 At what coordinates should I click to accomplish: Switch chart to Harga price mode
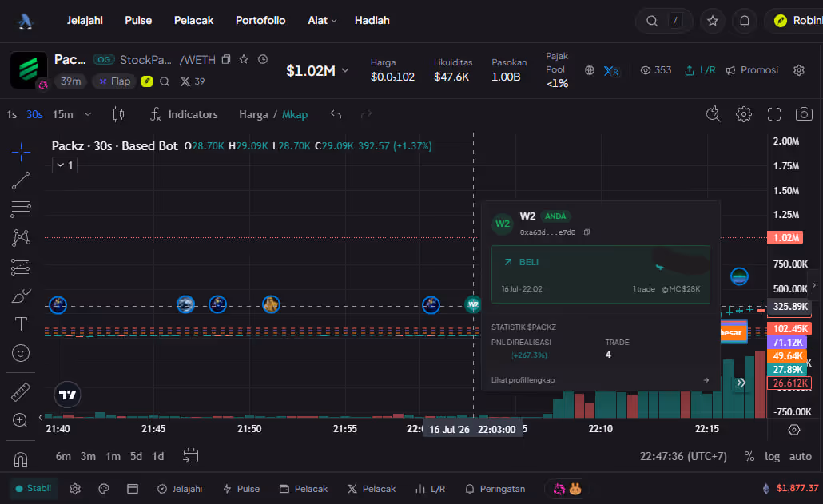(x=253, y=114)
